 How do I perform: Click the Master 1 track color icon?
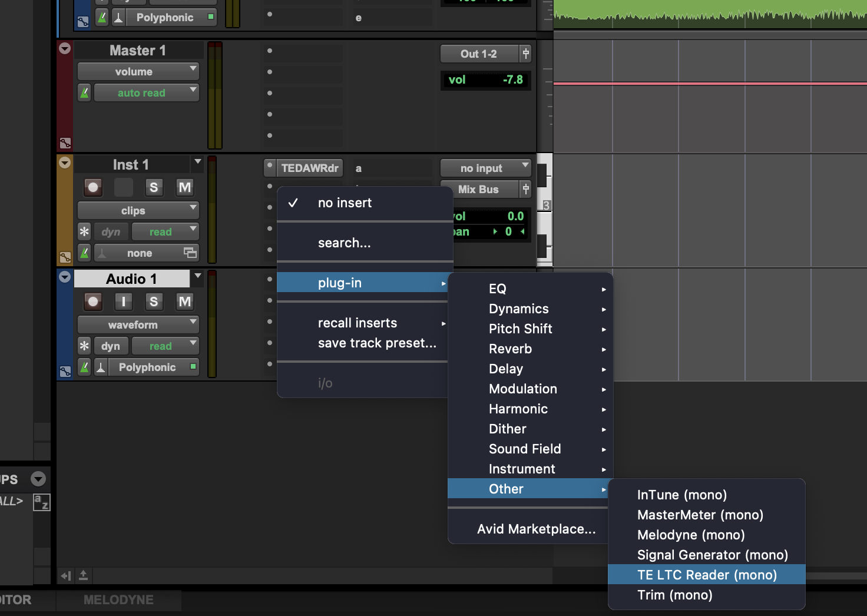point(65,143)
